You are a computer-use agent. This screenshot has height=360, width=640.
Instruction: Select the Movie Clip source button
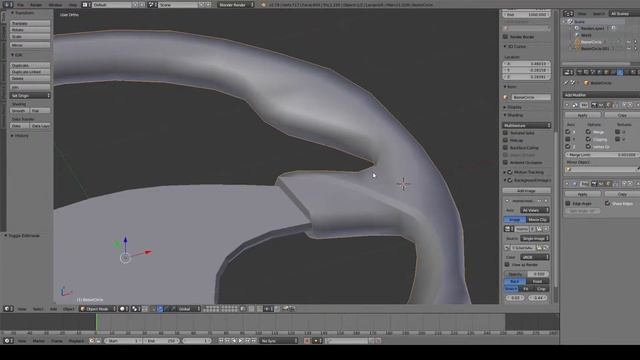(538, 220)
